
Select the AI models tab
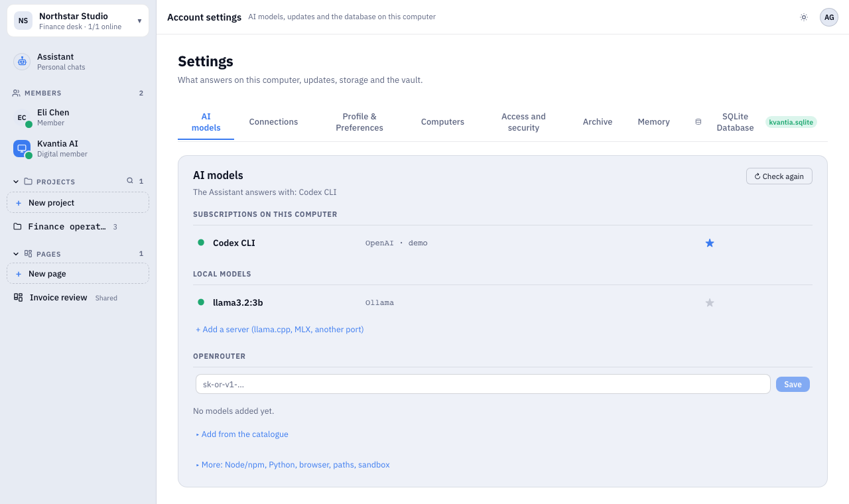point(206,122)
